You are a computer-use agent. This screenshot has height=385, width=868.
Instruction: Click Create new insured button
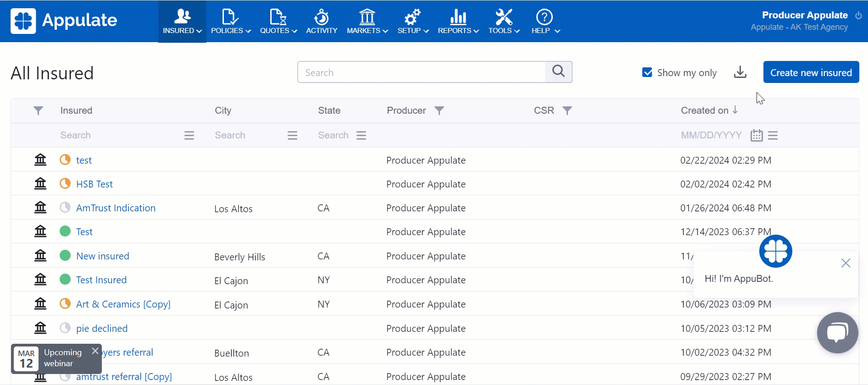pos(811,72)
